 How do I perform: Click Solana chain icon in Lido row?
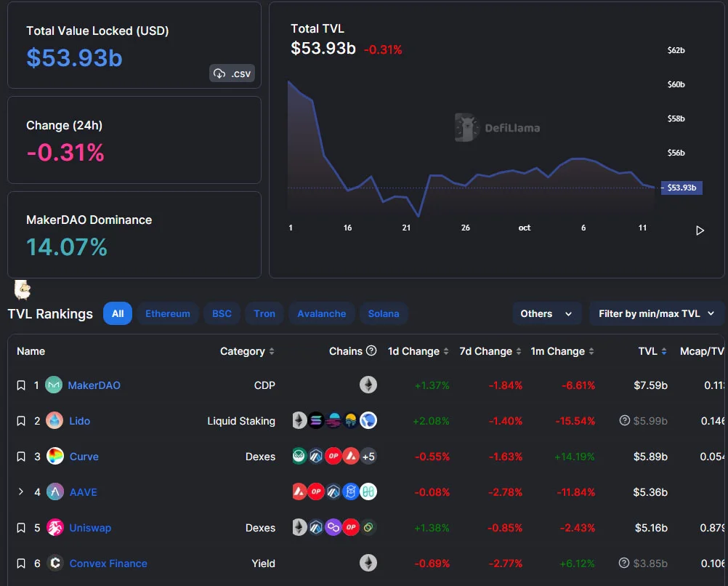coord(316,420)
